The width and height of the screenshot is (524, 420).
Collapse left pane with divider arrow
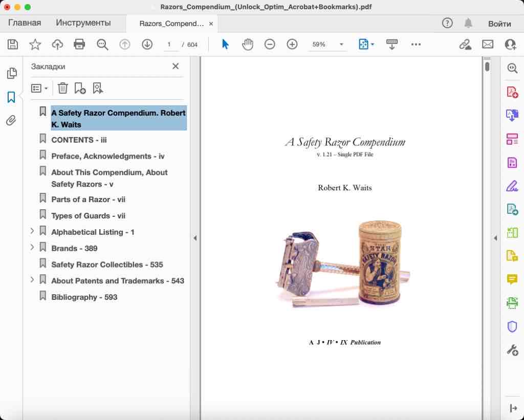(195, 238)
